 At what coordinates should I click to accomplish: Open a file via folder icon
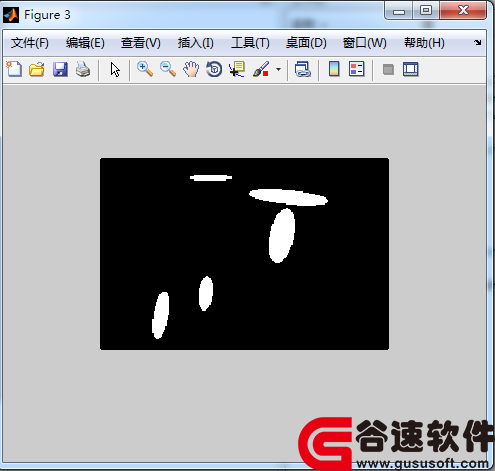point(37,69)
